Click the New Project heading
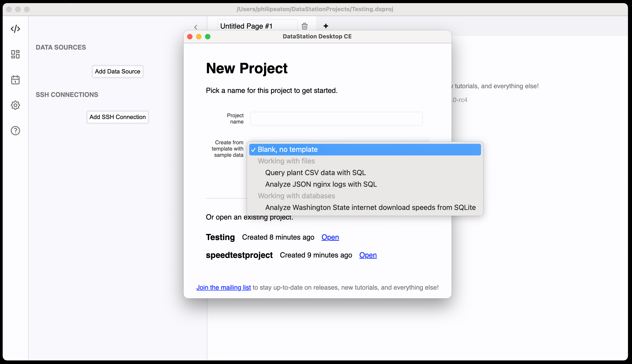Image resolution: width=632 pixels, height=364 pixels. point(247,68)
